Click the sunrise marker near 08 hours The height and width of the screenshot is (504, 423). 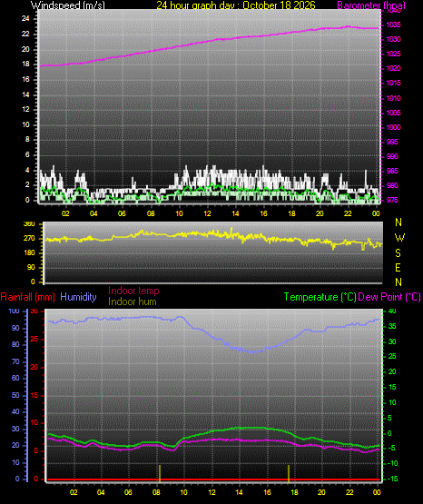click(x=160, y=473)
